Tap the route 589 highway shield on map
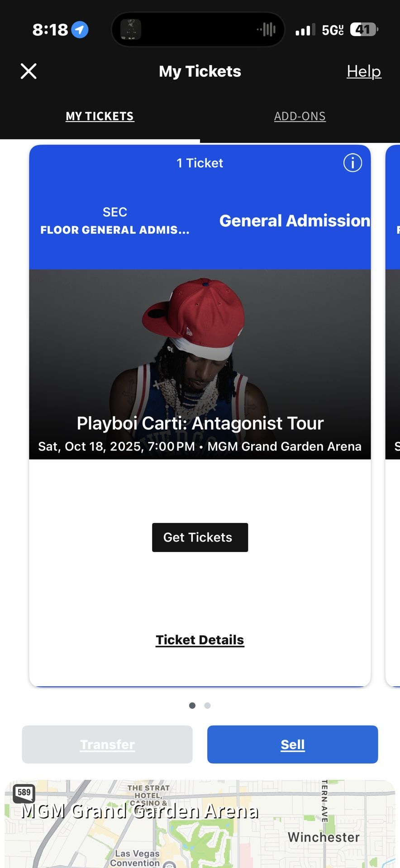 [x=24, y=793]
